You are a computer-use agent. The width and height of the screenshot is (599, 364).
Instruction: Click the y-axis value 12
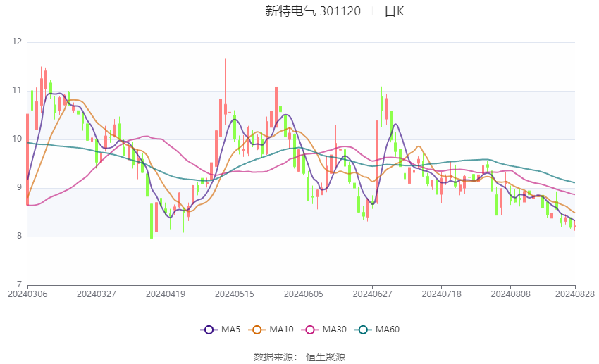[17, 42]
